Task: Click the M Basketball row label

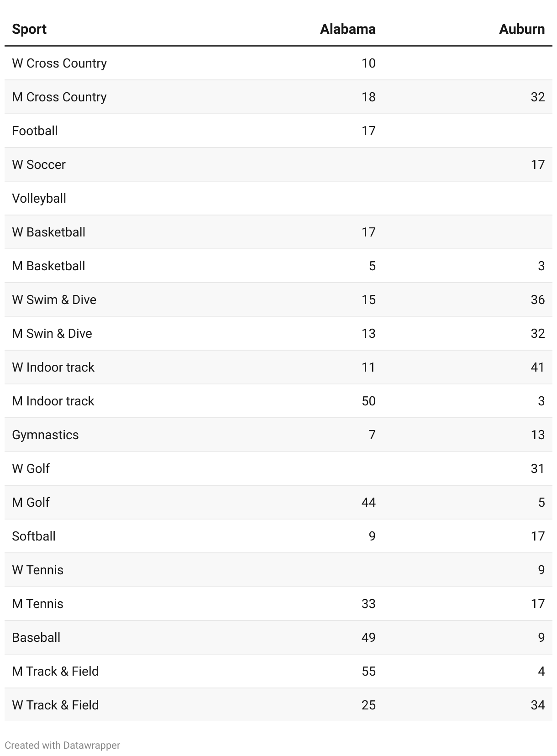Action: click(48, 266)
